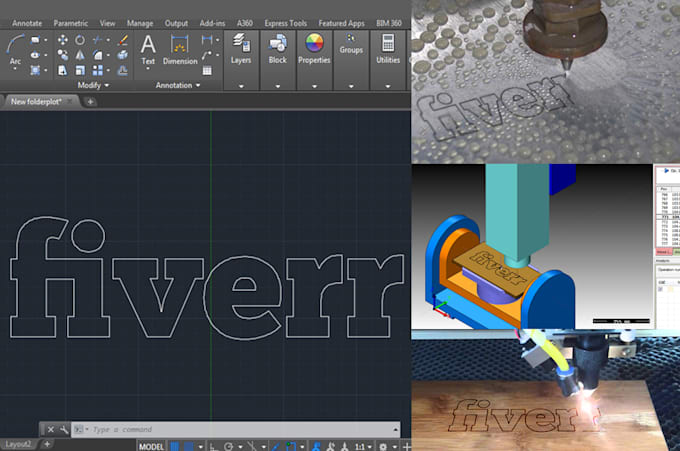Choose the Array tool
Viewport: 680px width, 451px height.
pyautogui.click(x=98, y=70)
